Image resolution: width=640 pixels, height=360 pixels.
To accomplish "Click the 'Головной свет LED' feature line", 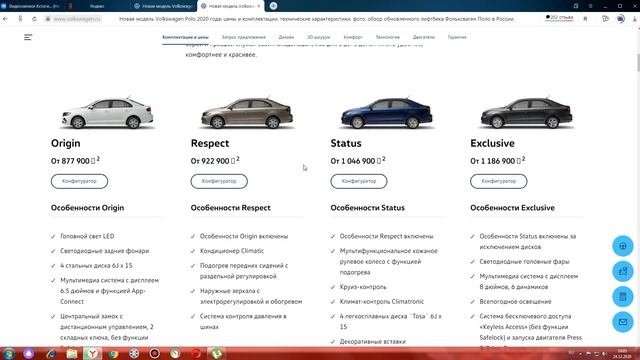I will point(87,236).
